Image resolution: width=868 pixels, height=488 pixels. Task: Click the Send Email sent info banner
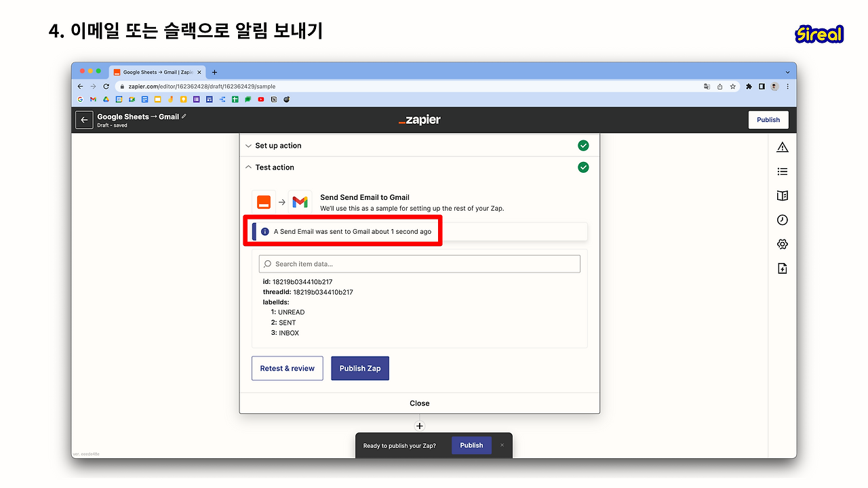[x=420, y=231]
